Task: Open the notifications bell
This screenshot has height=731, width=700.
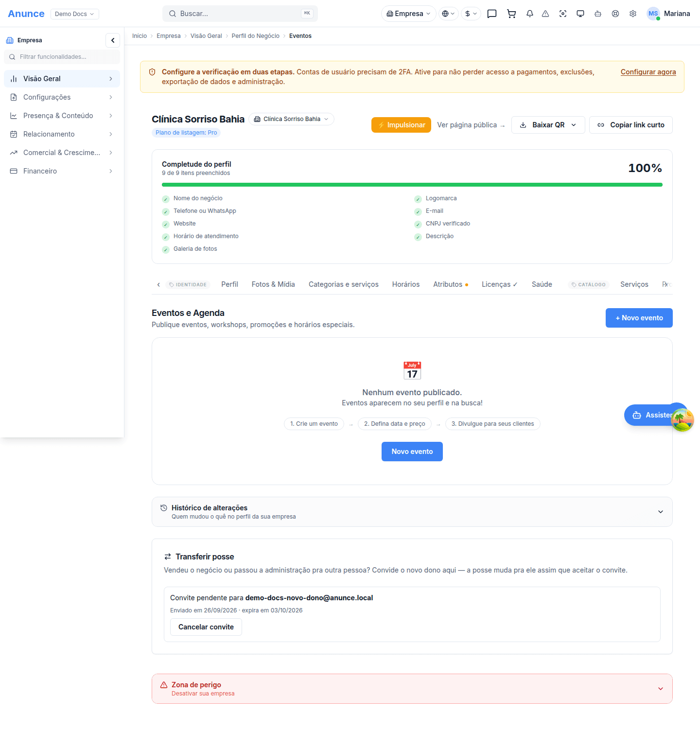Action: pos(530,14)
